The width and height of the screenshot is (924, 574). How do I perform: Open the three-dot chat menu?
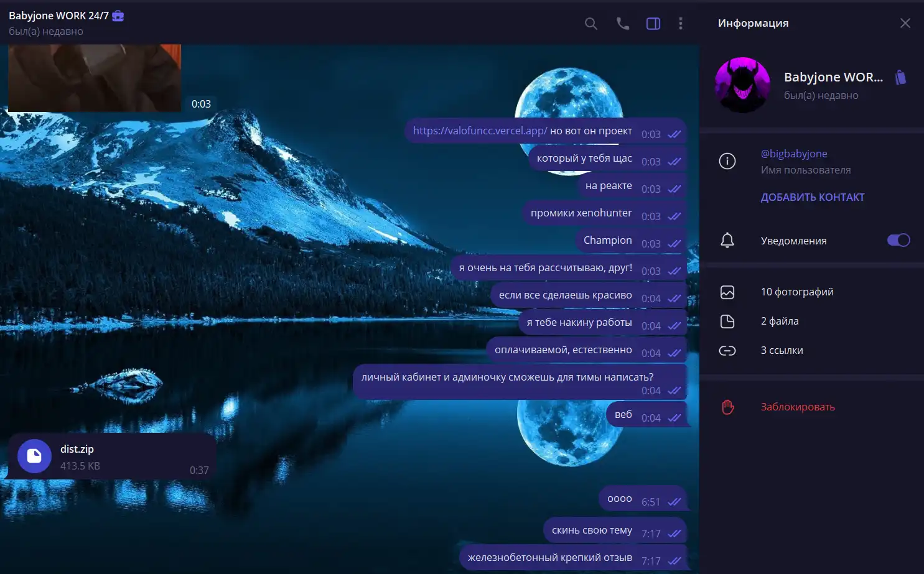click(x=681, y=24)
